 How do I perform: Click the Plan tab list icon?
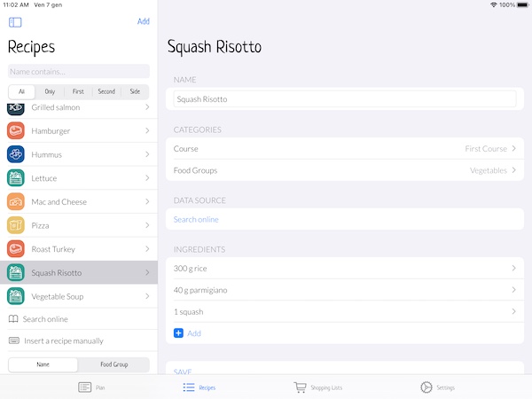[85, 387]
